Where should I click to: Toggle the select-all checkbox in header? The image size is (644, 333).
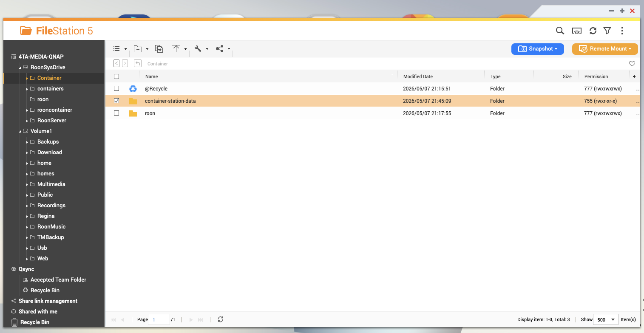point(116,76)
